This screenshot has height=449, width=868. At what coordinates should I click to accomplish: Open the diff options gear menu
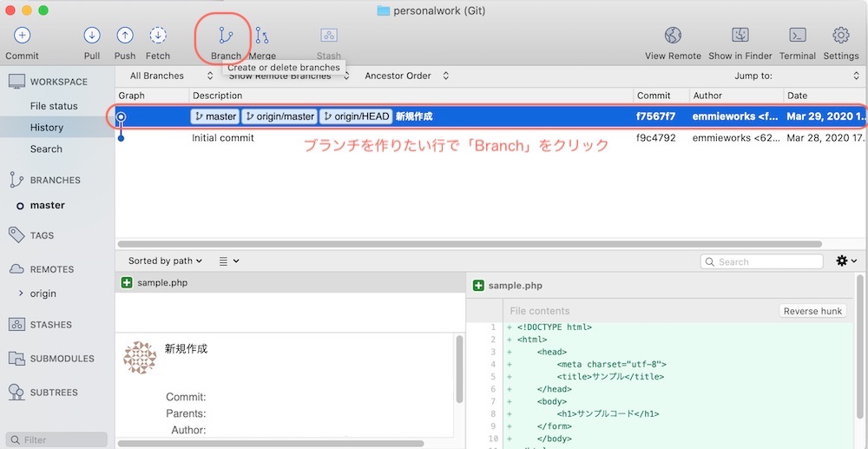[x=846, y=261]
